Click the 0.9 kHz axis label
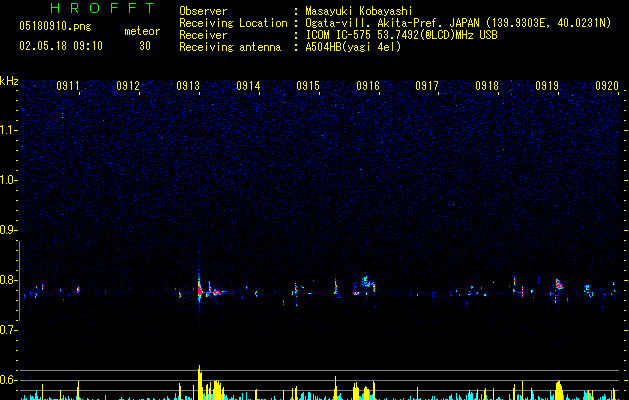 tap(8, 230)
